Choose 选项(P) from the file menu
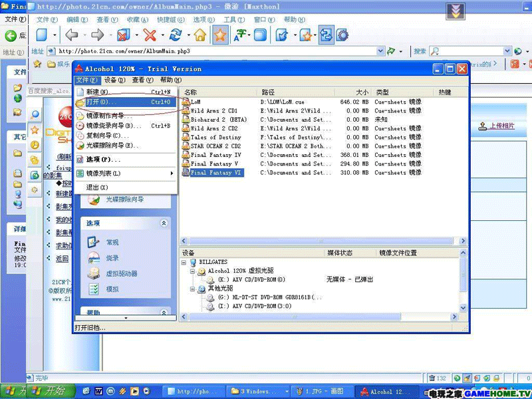Image resolution: width=532 pixels, height=399 pixels. point(126,160)
